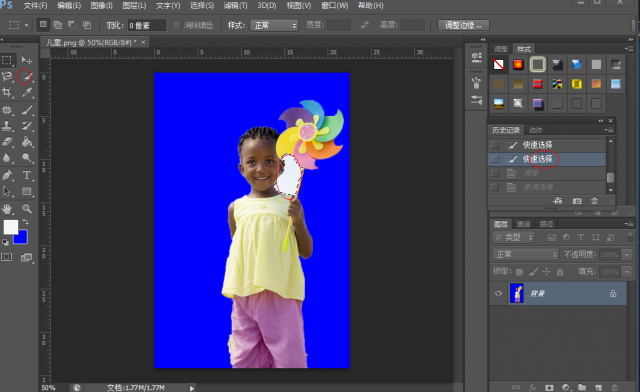Choose Intersect with selection mode
This screenshot has width=640, height=392.
coord(87,25)
